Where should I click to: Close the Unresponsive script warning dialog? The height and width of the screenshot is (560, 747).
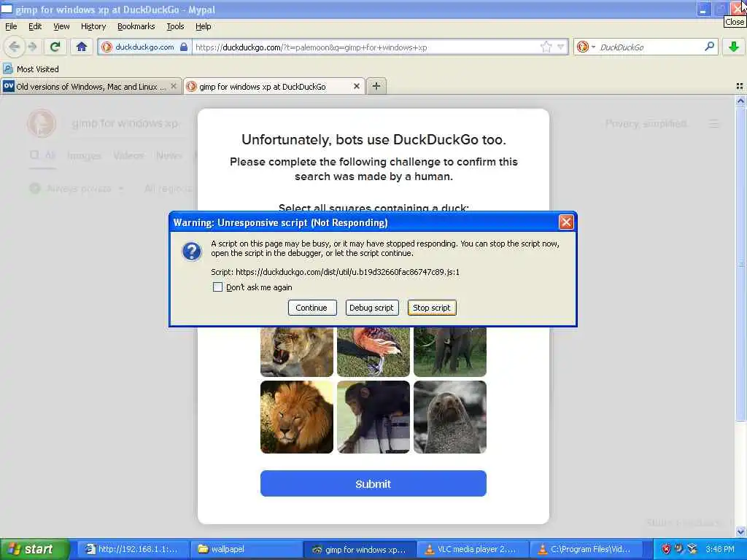pos(565,222)
